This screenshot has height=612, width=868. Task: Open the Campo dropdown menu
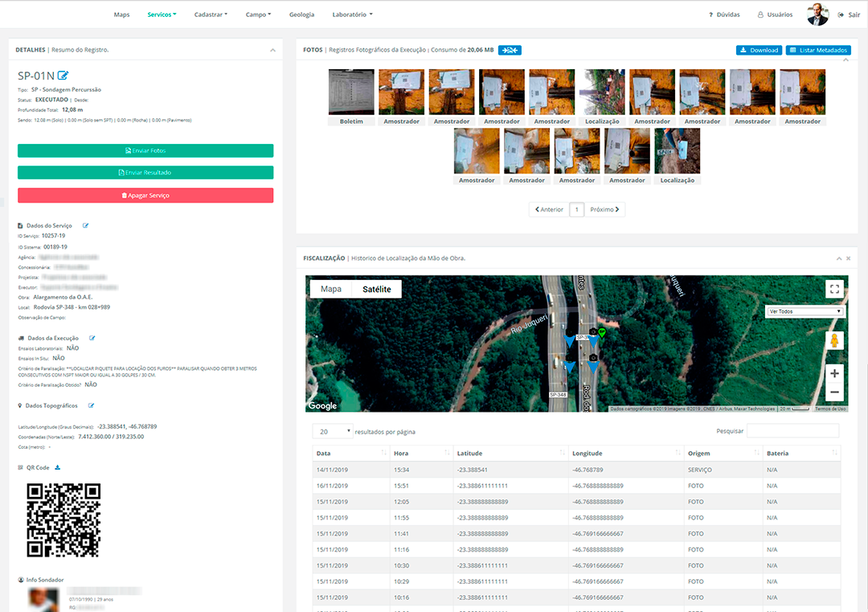coord(258,15)
